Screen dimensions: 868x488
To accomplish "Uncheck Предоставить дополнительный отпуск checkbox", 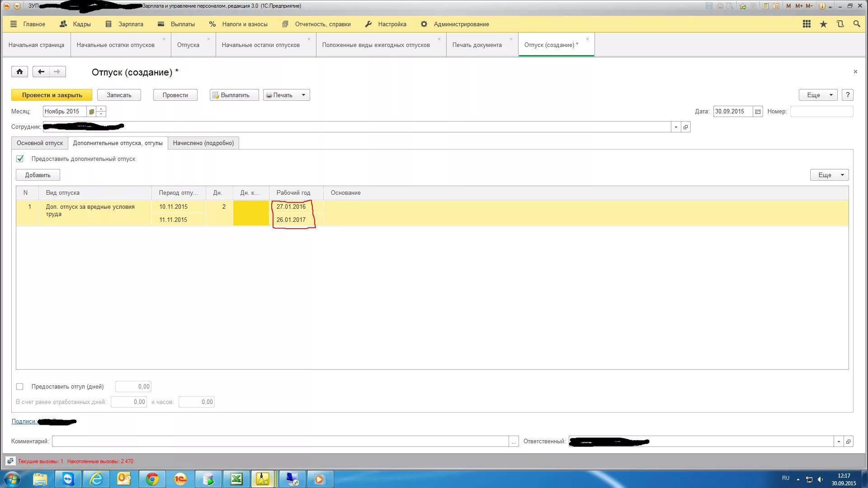I will point(20,159).
